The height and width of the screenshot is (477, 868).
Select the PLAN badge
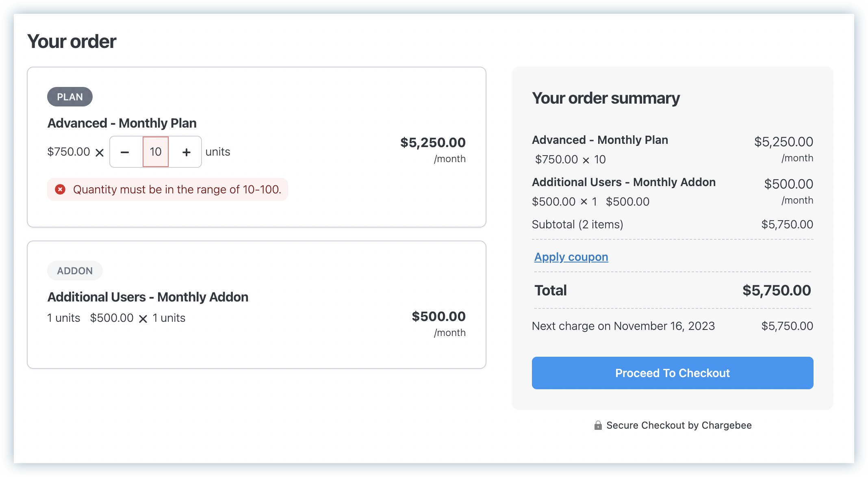click(x=70, y=97)
